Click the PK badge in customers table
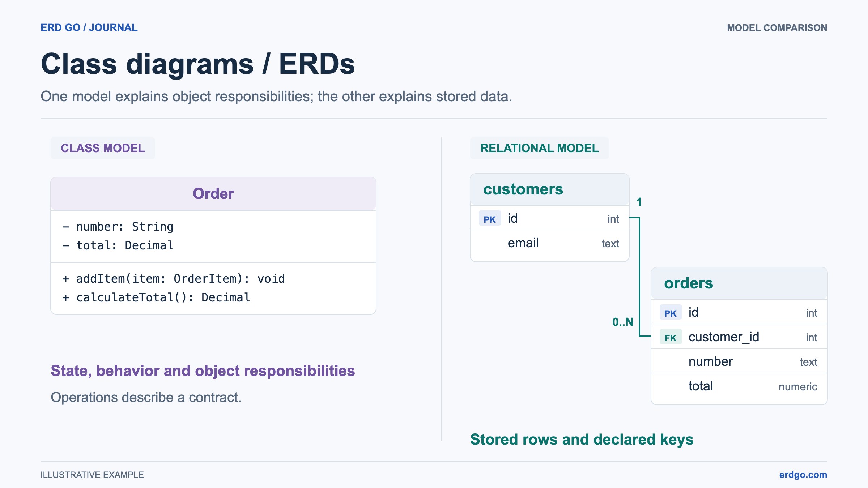 click(x=490, y=218)
